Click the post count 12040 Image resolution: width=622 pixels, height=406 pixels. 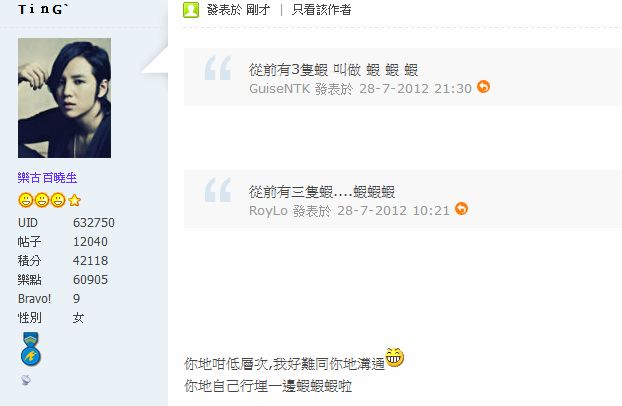pyautogui.click(x=90, y=241)
